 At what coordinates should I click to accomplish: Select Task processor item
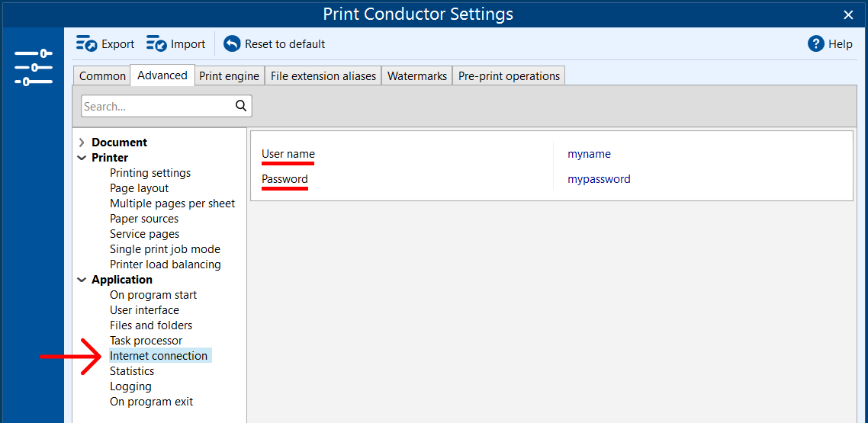[146, 341]
